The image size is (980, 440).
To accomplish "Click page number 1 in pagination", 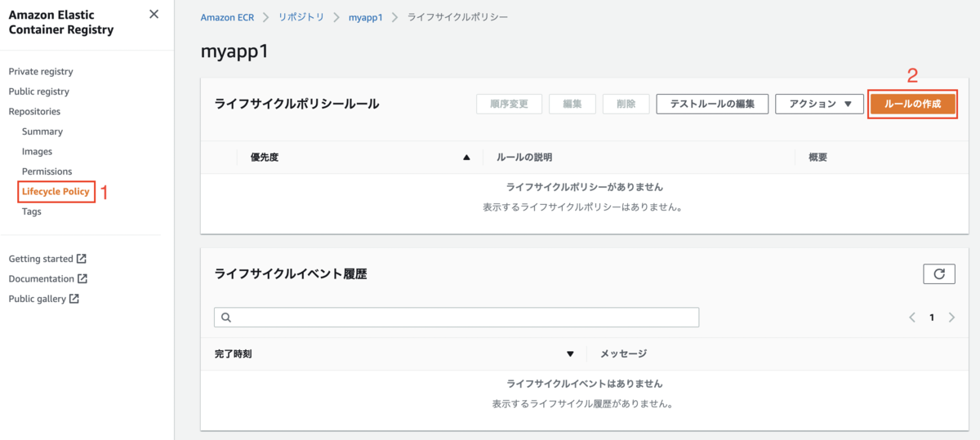I will click(932, 318).
